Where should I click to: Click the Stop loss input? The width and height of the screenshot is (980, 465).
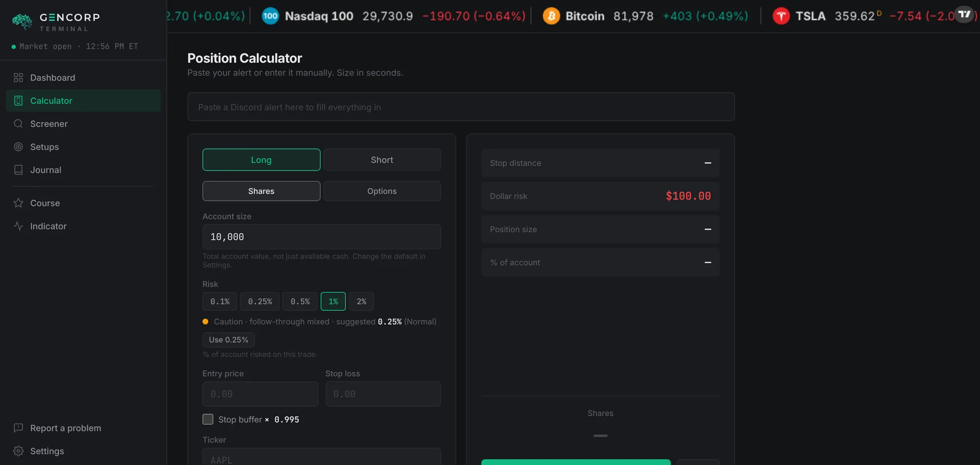pyautogui.click(x=383, y=394)
